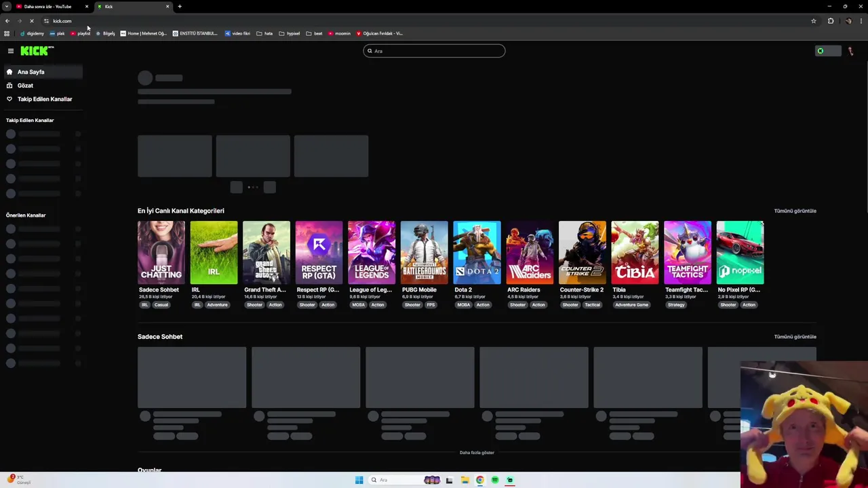The width and height of the screenshot is (868, 488).
Task: Open the video fikri bookmark
Action: click(x=237, y=33)
